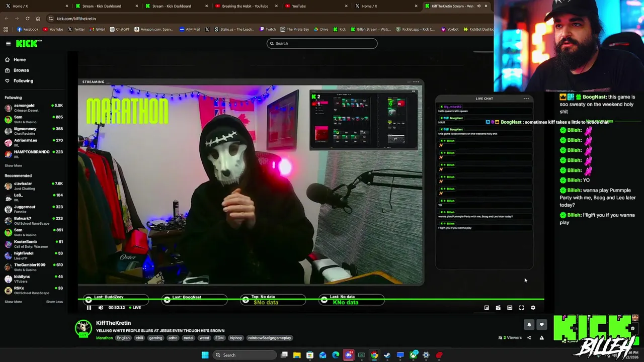Viewport: 644px width, 362px height.
Task: Click the browser home button
Action: coord(38,19)
